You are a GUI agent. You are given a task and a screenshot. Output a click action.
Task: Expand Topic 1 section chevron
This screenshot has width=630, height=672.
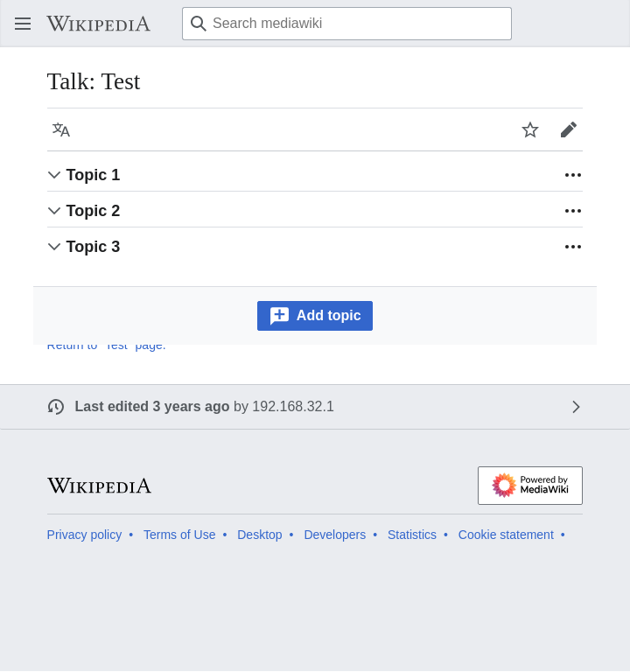pos(54,175)
